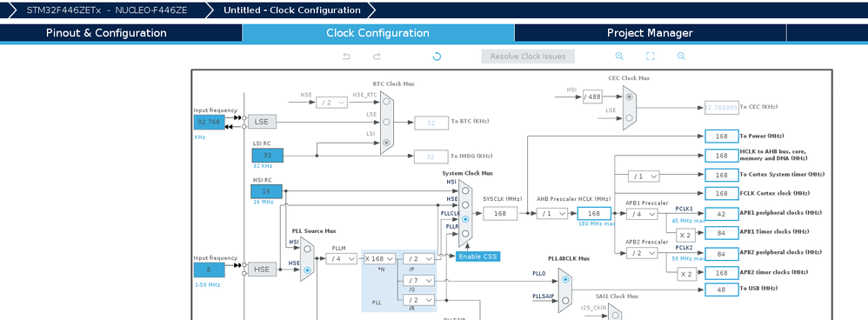The width and height of the screenshot is (868, 320).
Task: Open the AHB Prescaler /1 dropdown
Action: tap(552, 214)
